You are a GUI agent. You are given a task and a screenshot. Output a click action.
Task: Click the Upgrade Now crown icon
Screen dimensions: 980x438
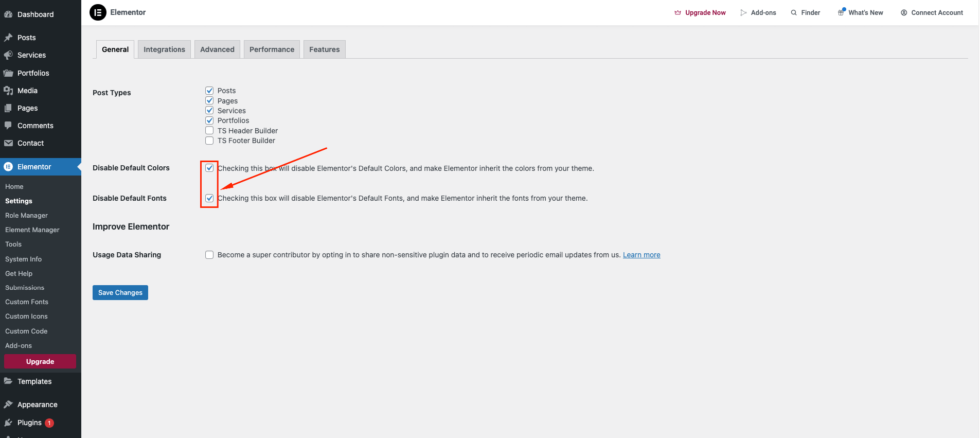click(x=678, y=13)
